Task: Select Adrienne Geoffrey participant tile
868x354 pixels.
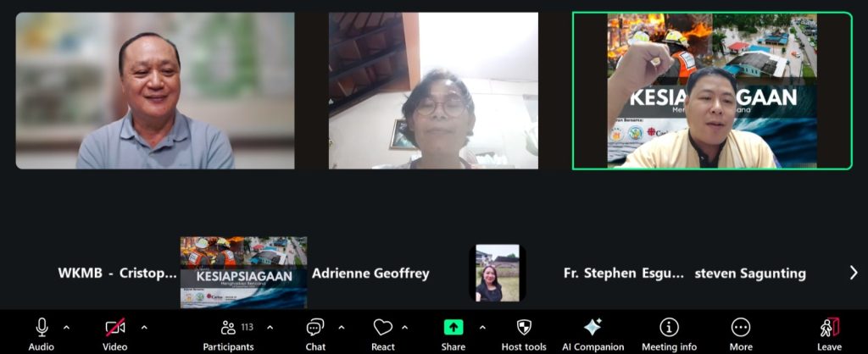Action: pyautogui.click(x=370, y=274)
